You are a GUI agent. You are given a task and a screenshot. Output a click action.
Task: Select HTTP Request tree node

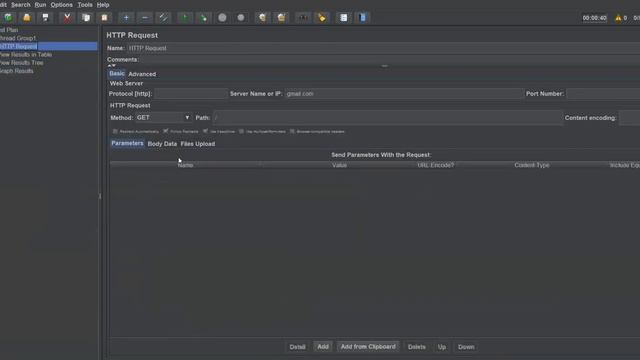(x=18, y=46)
